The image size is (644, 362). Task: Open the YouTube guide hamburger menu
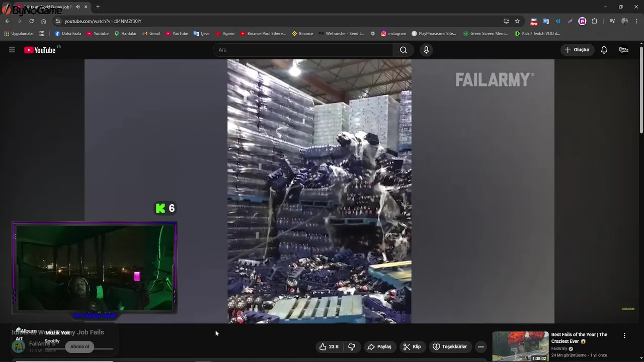pyautogui.click(x=12, y=50)
